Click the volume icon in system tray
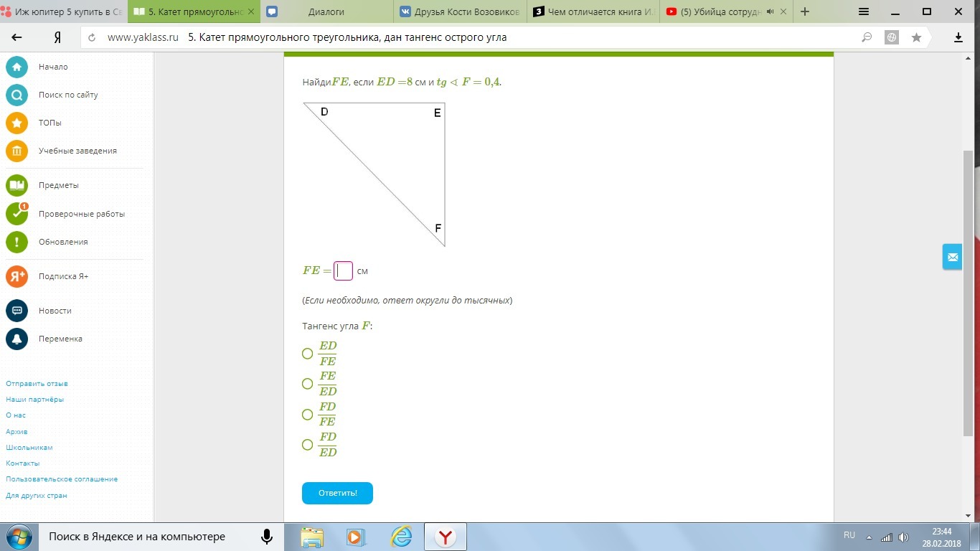 tap(903, 537)
